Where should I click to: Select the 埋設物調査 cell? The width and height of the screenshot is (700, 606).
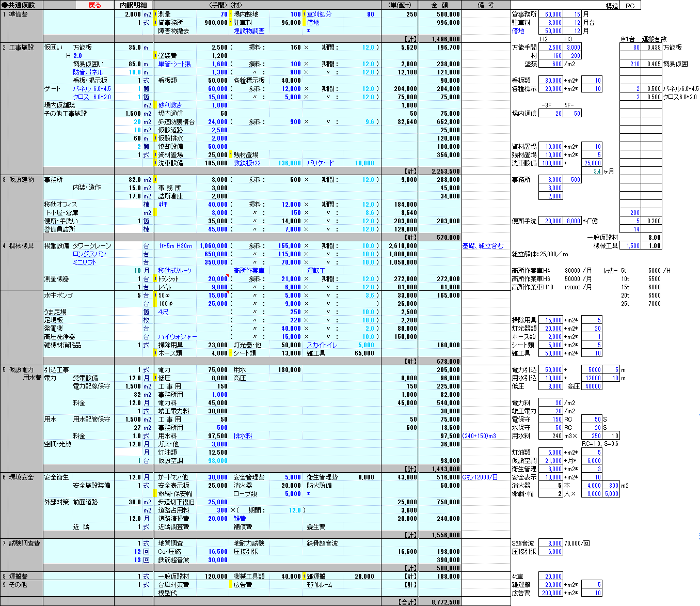point(249,31)
